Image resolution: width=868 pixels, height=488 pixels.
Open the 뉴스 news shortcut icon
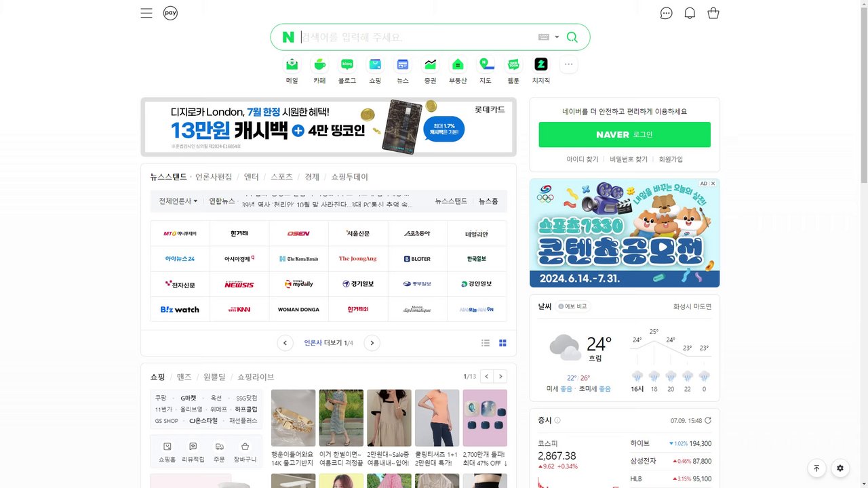point(403,64)
